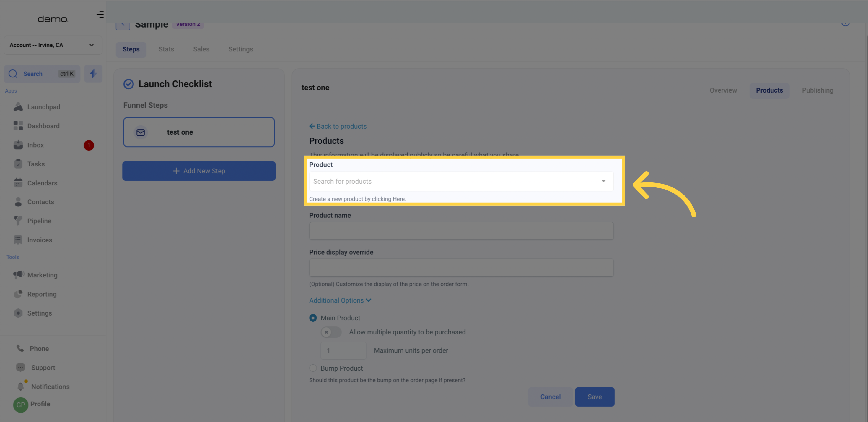Screen dimensions: 868x422
Task: Click the Reporting icon in sidebar
Action: (18, 294)
